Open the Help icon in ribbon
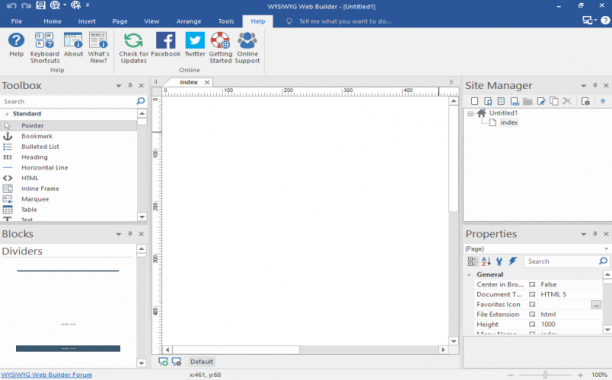Screen dimensions: 612x380 (16, 45)
